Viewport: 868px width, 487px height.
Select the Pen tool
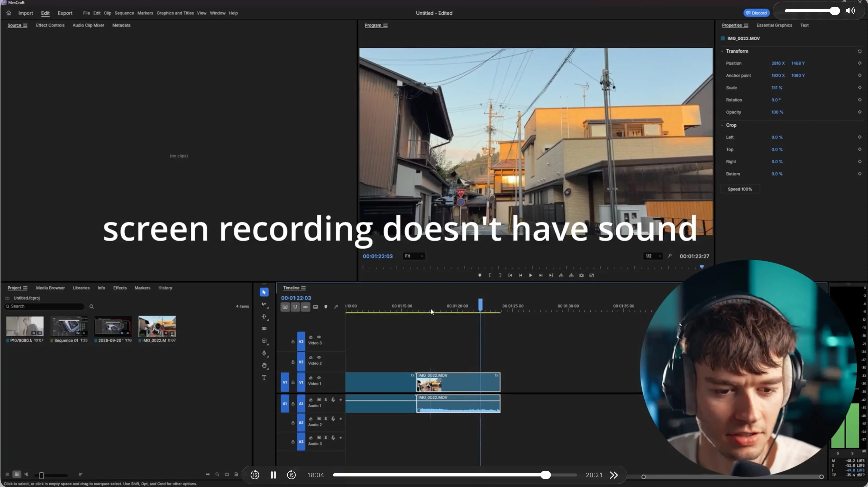pyautogui.click(x=264, y=353)
